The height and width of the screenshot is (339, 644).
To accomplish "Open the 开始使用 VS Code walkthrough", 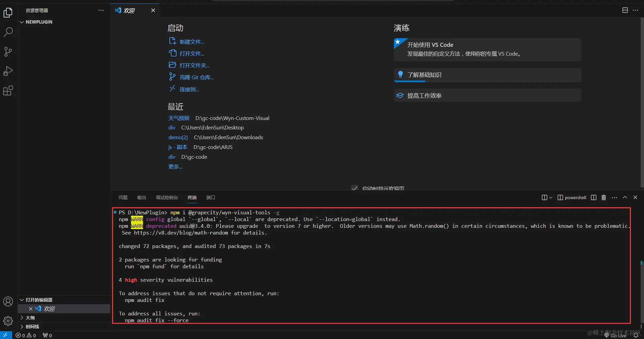I will click(x=487, y=50).
